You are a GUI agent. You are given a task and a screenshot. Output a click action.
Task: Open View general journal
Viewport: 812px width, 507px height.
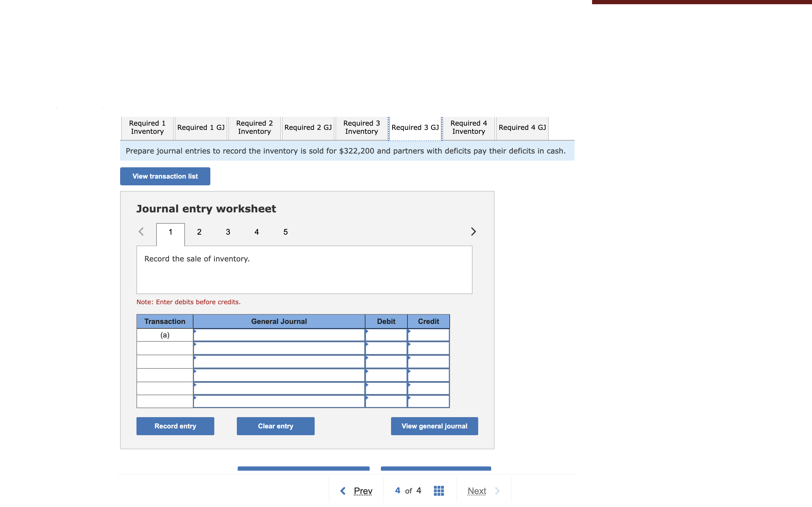(x=434, y=426)
